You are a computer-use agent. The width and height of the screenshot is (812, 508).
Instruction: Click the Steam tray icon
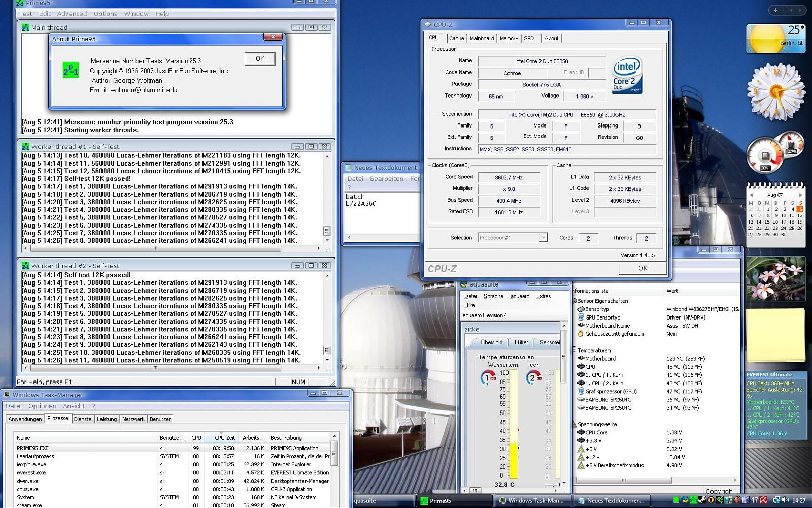702,500
